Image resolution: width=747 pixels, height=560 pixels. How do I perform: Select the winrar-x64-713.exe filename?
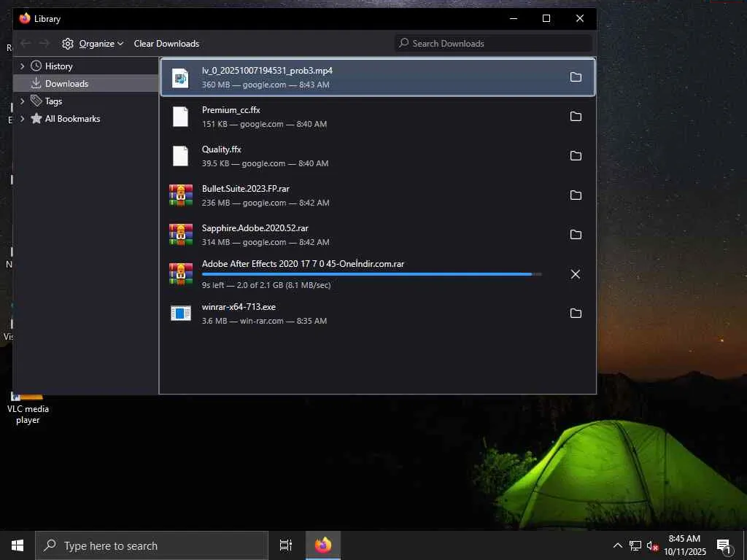pos(239,307)
